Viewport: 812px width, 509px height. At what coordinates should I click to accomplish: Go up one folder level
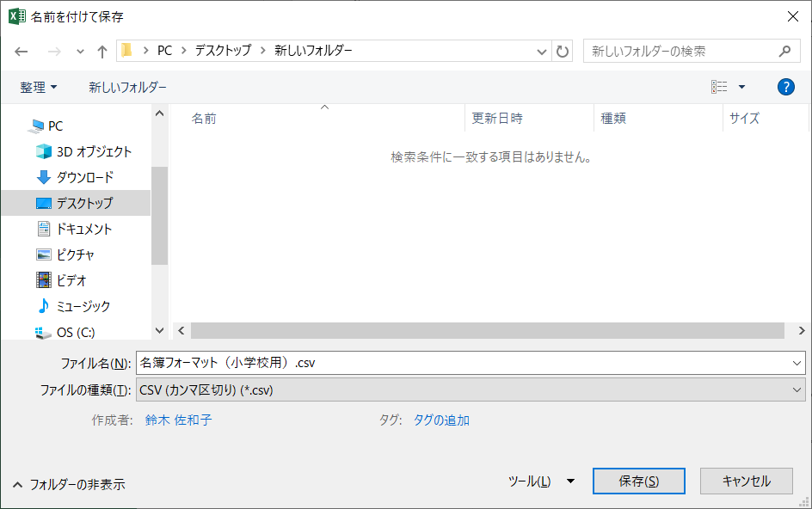tap(102, 52)
